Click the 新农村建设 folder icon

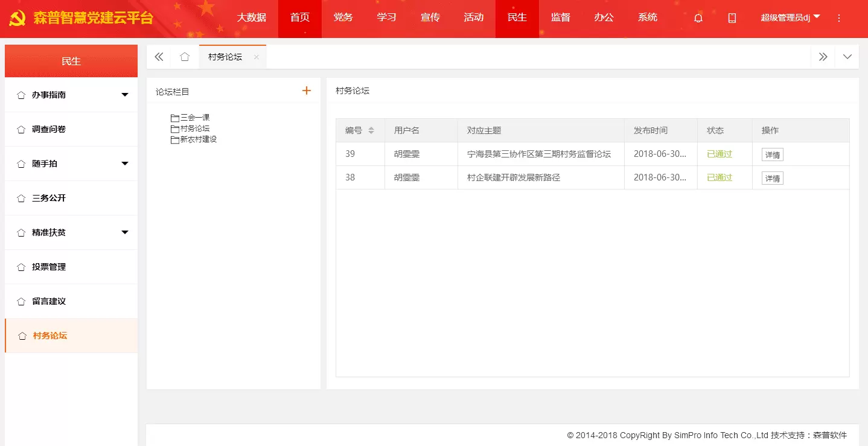(175, 140)
